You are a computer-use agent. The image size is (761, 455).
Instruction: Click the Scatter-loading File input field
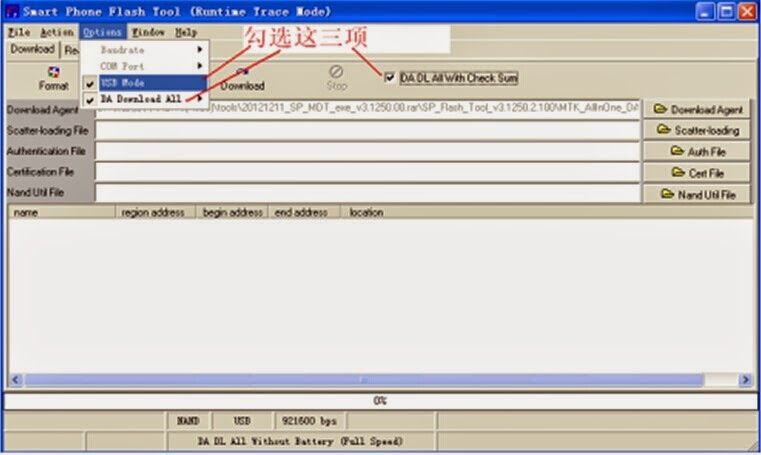point(367,130)
